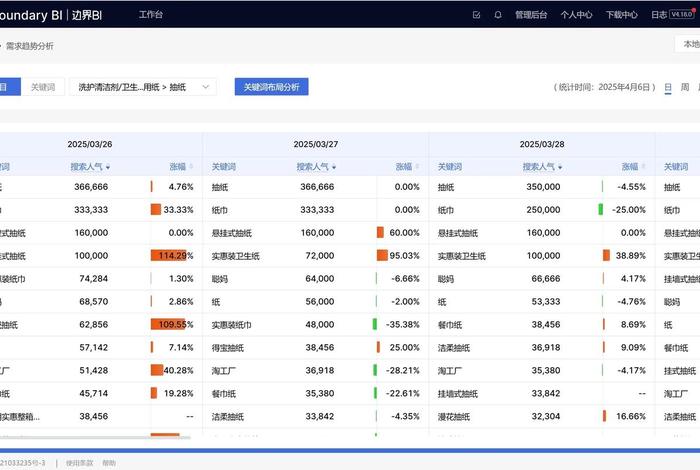Select 餐巾纸 under 2025/03/27
The width and height of the screenshot is (700, 470).
click(x=224, y=394)
